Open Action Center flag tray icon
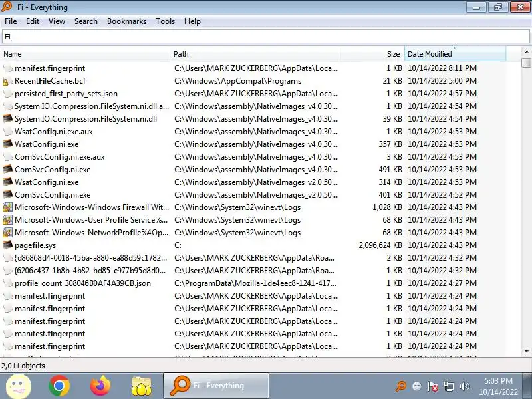532x399 pixels. tap(433, 386)
